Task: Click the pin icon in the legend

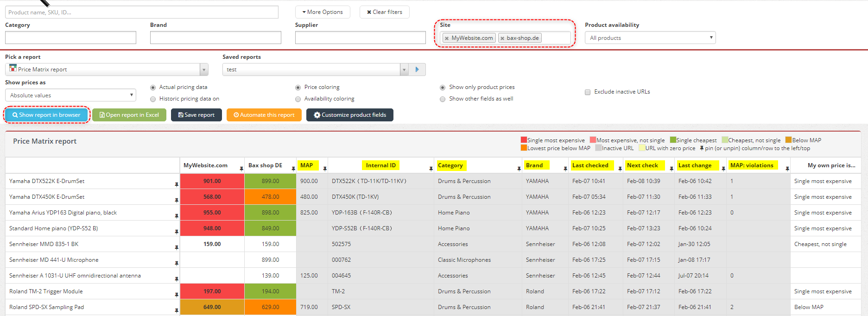Action: tap(702, 148)
